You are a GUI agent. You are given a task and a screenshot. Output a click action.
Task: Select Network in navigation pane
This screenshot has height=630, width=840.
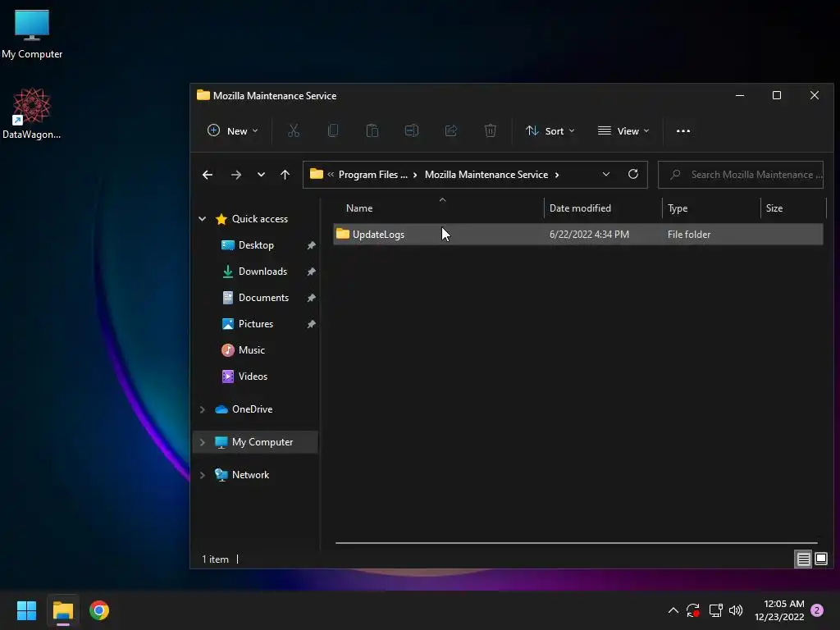coord(250,475)
